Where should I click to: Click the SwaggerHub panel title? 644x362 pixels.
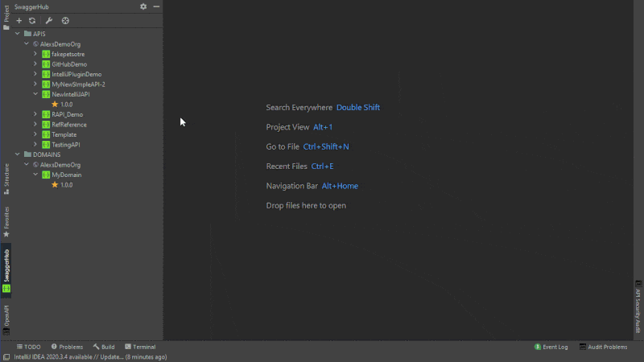pos(31,7)
